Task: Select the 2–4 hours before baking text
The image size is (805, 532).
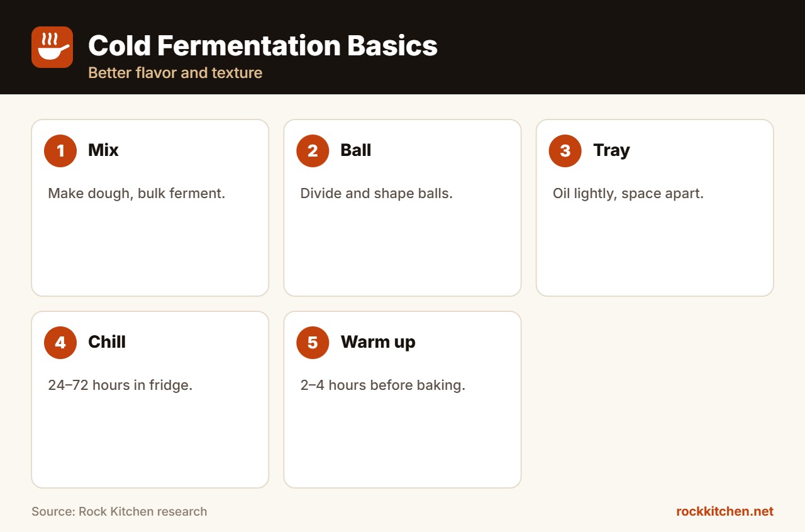Action: click(383, 385)
